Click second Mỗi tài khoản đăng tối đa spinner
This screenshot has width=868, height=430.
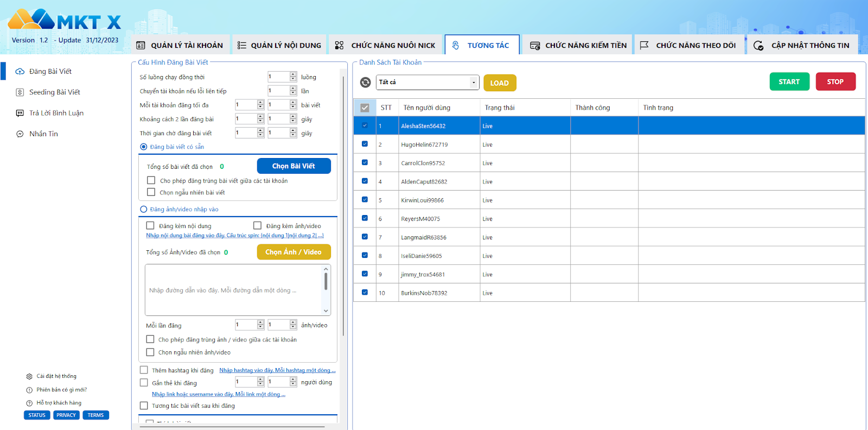(282, 104)
